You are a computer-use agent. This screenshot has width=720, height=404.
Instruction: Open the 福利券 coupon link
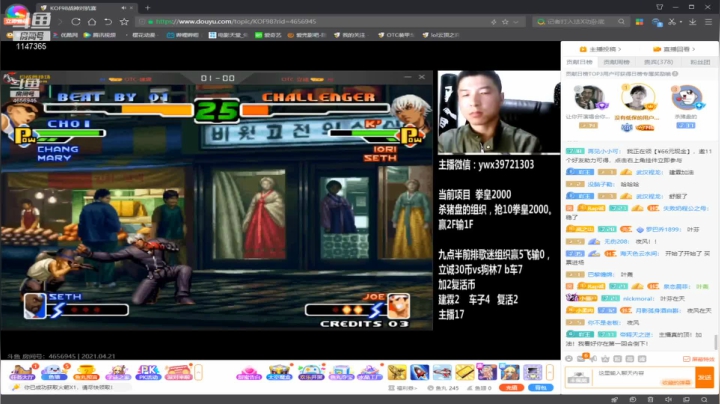(x=403, y=388)
